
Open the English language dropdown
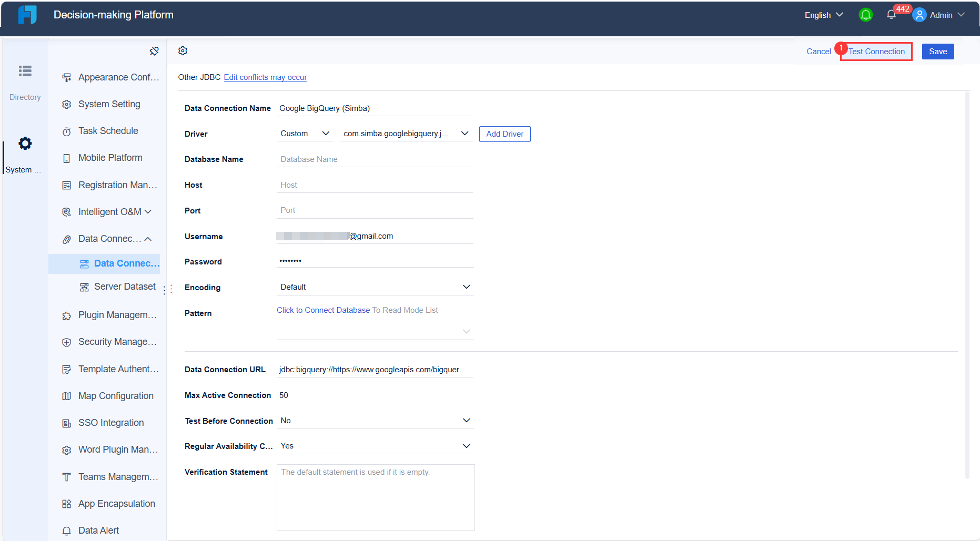(x=824, y=15)
